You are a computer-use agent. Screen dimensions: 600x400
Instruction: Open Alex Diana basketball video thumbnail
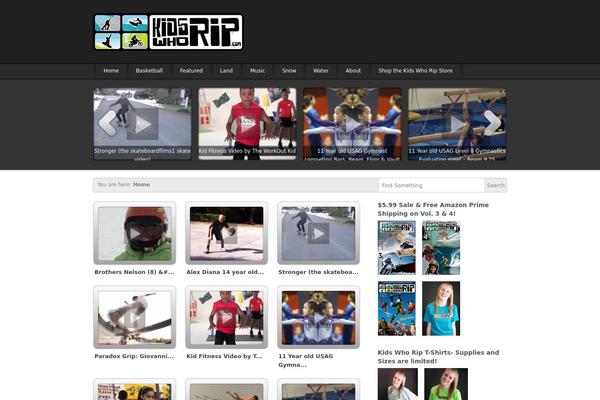(227, 233)
